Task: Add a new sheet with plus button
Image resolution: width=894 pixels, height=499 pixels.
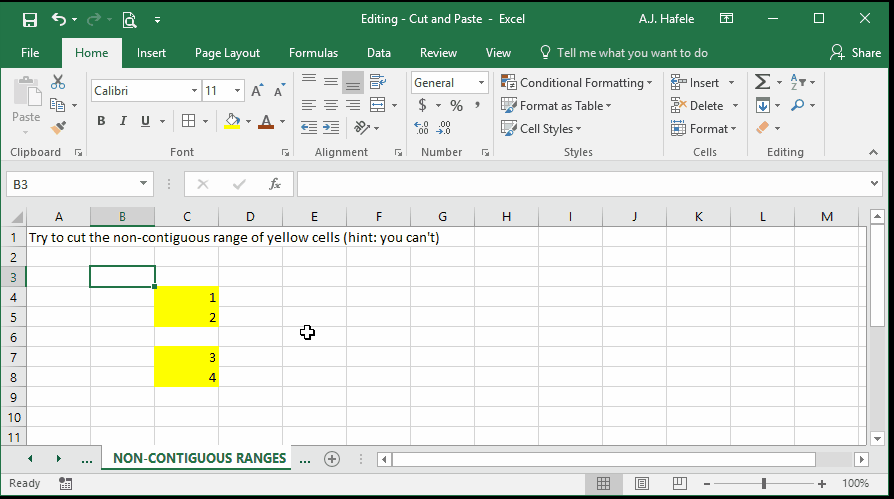Action: coord(332,459)
